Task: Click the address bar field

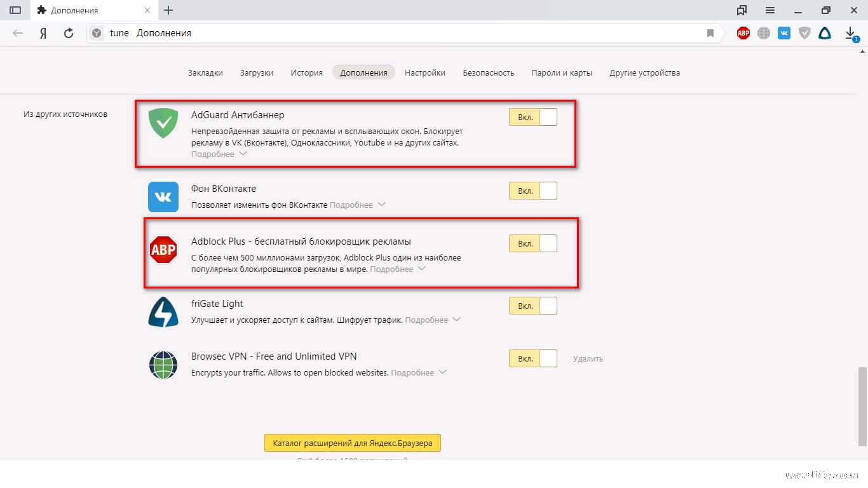Action: (404, 33)
